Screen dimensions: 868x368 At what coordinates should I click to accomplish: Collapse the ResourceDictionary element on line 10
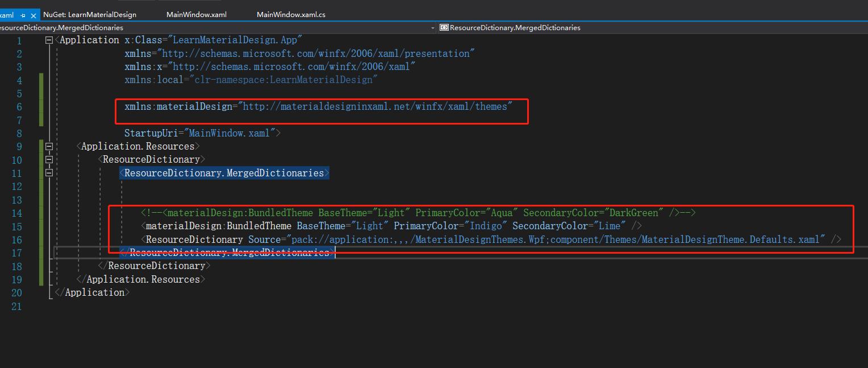(x=49, y=159)
